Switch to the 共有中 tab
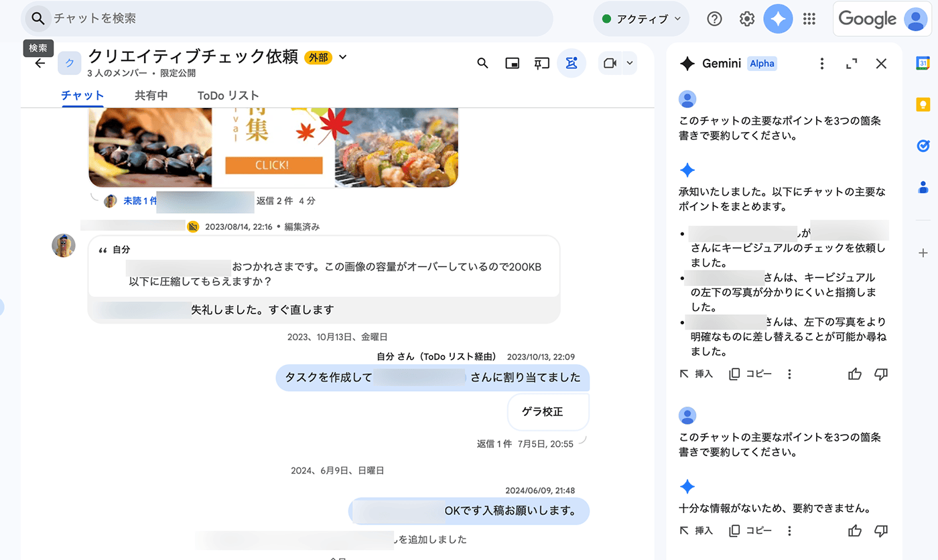Screen dimensions: 938x560 click(x=151, y=95)
